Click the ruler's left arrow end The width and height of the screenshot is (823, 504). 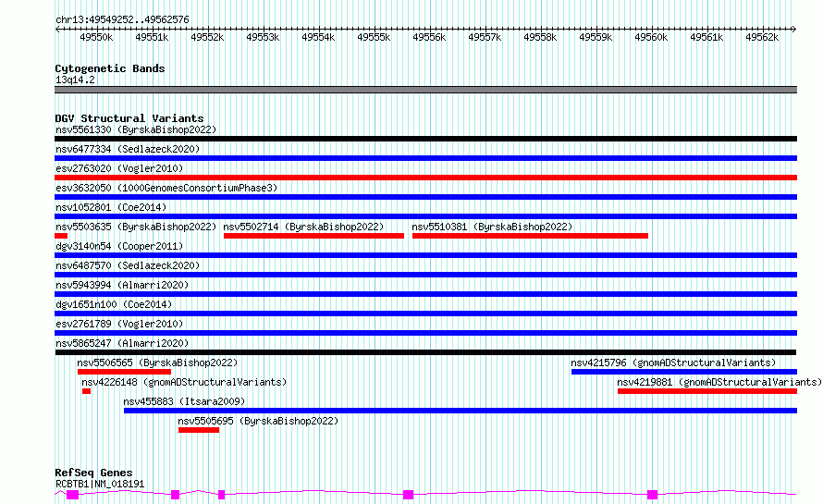(57, 29)
